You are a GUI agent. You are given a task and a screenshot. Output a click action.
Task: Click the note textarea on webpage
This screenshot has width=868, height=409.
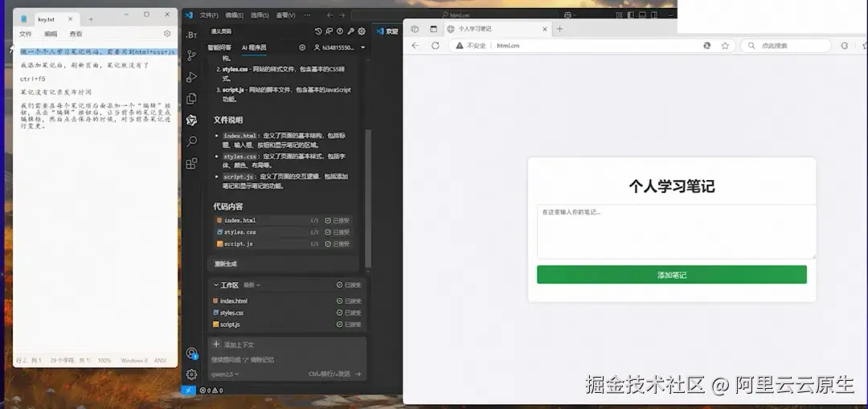pos(677,231)
